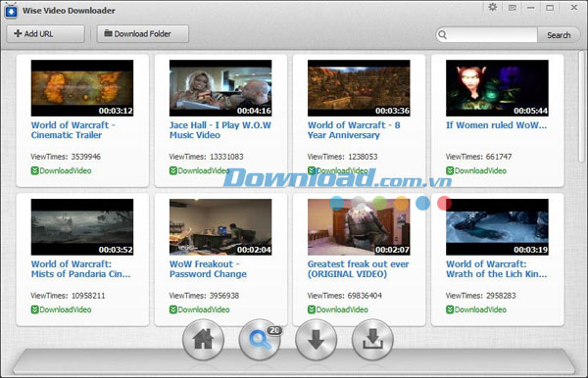The height and width of the screenshot is (378, 588).
Task: Open the downloaded items tray button
Action: point(372,340)
